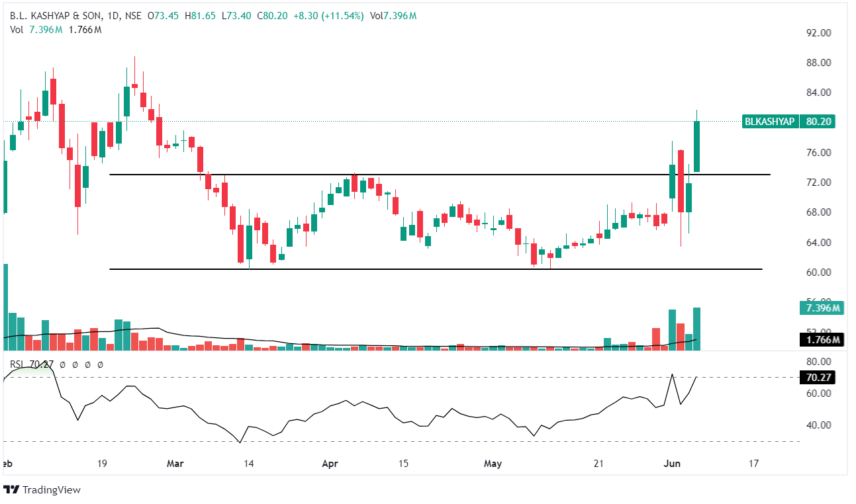The width and height of the screenshot is (856, 504).
Task: Click the BLKASHYAP ticker tag on price axis
Action: point(769,122)
